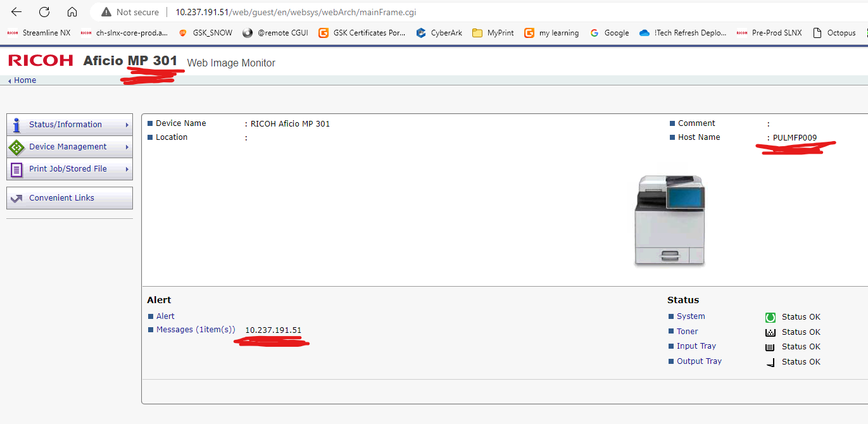Click the Comment label
The height and width of the screenshot is (424, 868).
[x=696, y=123]
